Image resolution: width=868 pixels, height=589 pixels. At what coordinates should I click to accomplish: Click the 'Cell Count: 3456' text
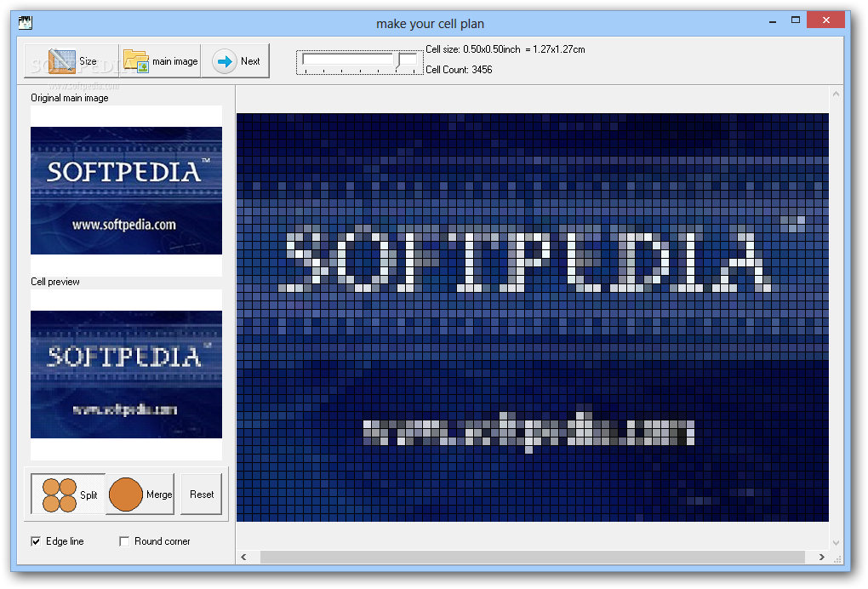(x=459, y=70)
